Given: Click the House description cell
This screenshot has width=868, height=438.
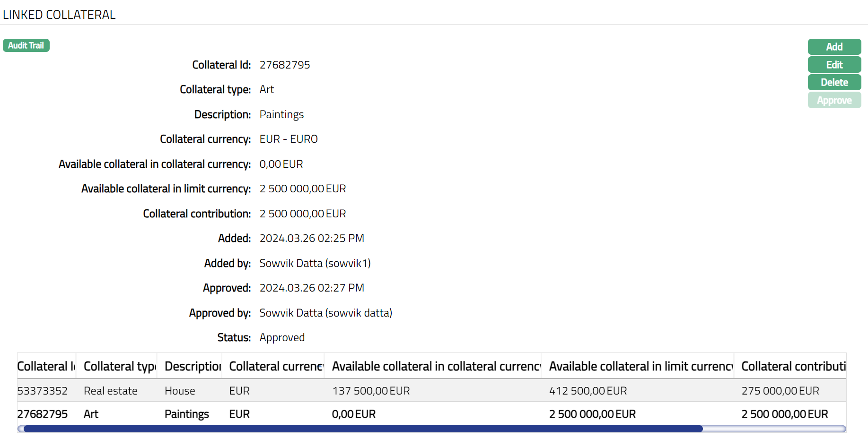Looking at the screenshot, I should pyautogui.click(x=180, y=391).
